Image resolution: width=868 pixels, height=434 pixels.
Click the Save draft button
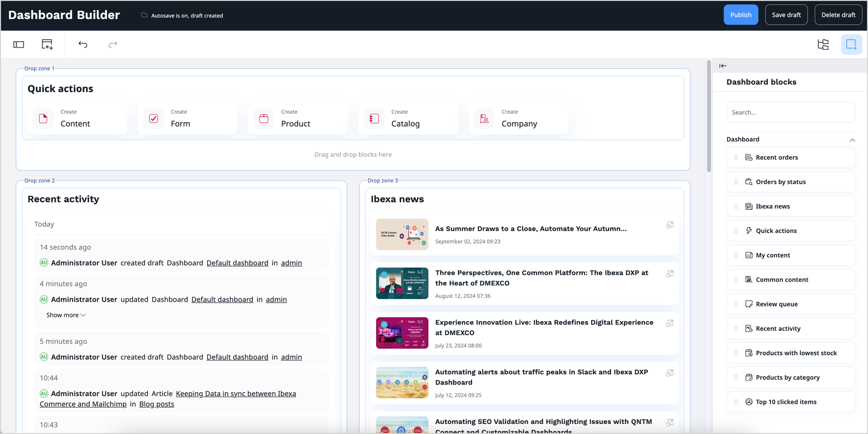click(x=786, y=15)
